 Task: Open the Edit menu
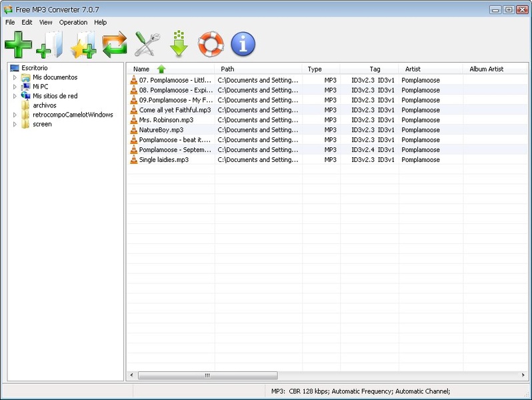tap(27, 22)
